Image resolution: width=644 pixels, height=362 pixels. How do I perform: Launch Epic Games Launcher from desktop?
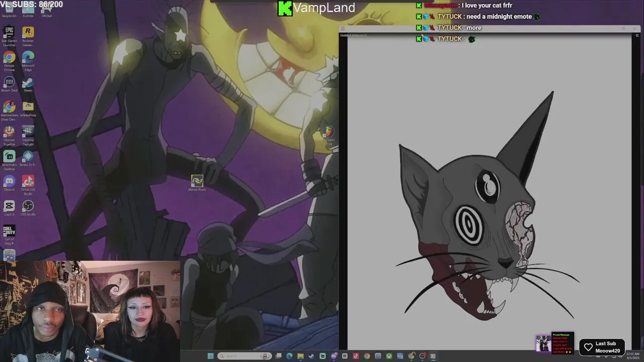[9, 36]
